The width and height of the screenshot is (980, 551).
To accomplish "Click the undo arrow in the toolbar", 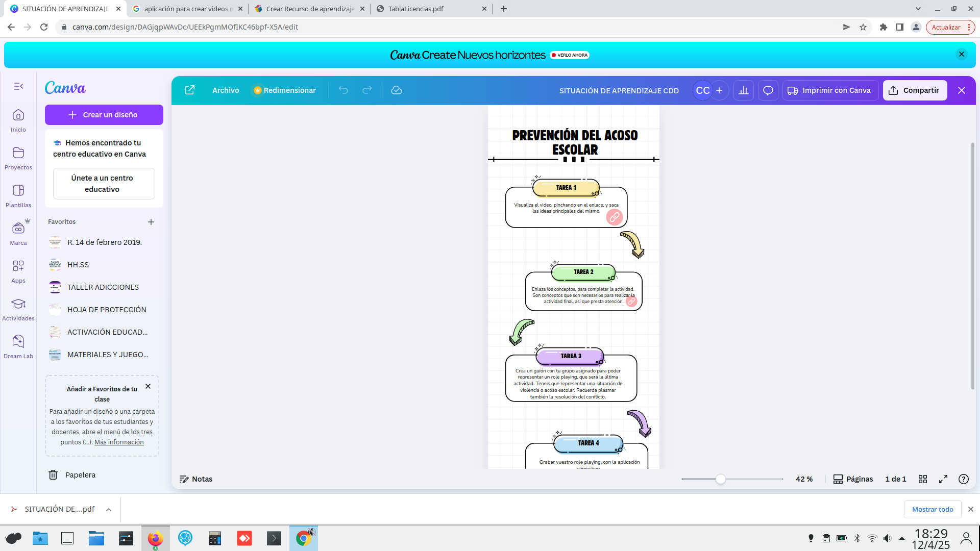I will click(x=344, y=90).
